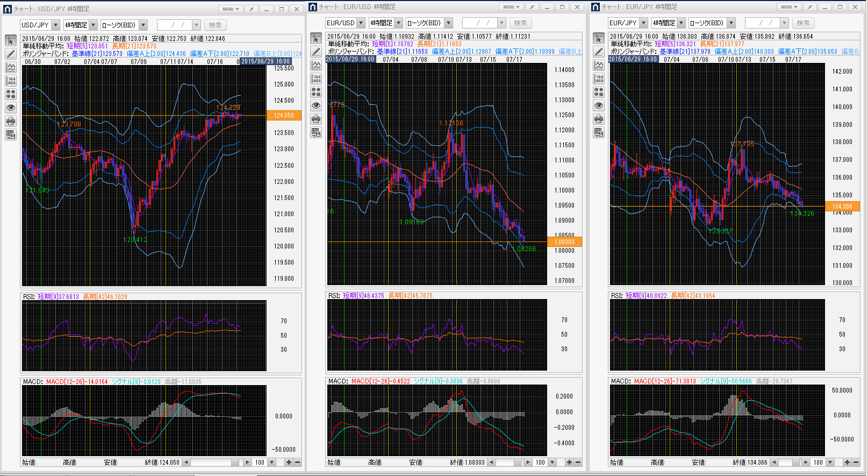This screenshot has height=476, width=868.
Task: Click the data table export icon in USD/JPY chart
Action: (x=11, y=134)
